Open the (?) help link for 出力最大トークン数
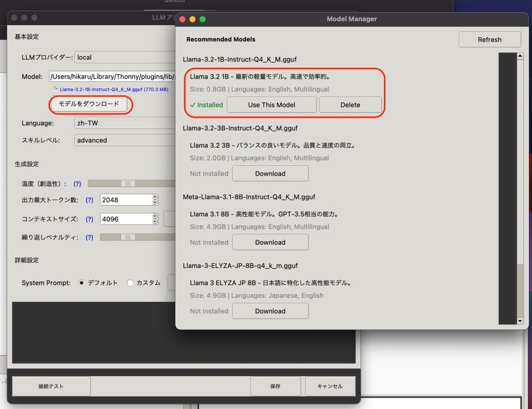Viewport: 532px width, 409px height. [89, 200]
